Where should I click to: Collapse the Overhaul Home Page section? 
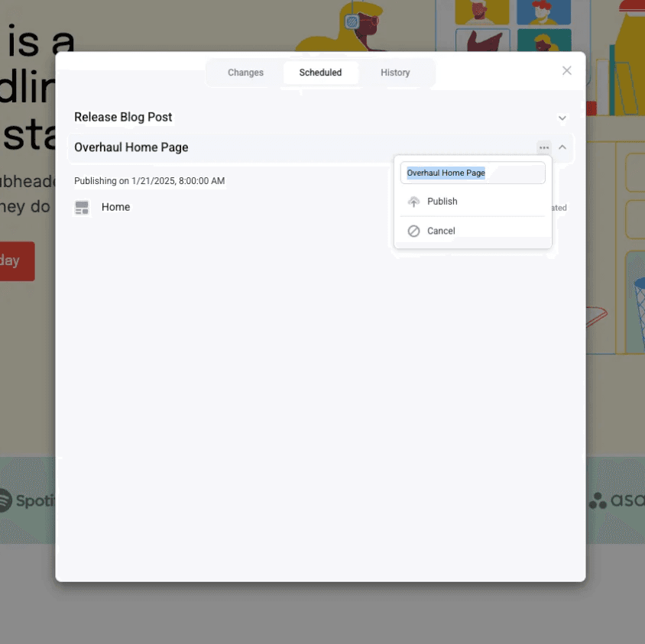click(562, 147)
